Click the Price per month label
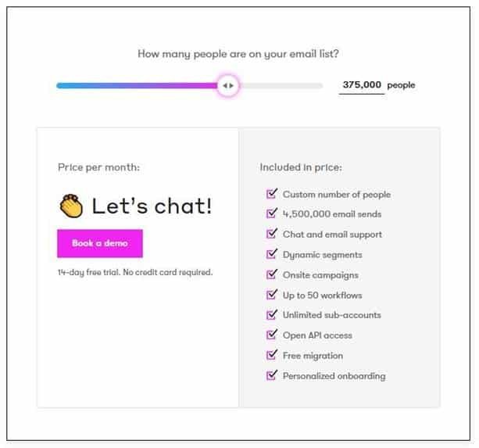The height and width of the screenshot is (448, 479). (x=98, y=167)
